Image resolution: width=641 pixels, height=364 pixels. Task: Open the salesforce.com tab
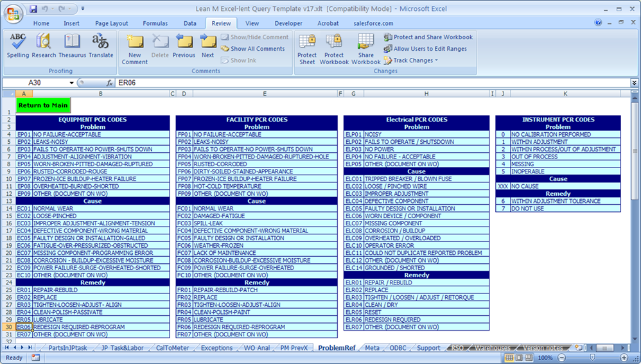[373, 23]
